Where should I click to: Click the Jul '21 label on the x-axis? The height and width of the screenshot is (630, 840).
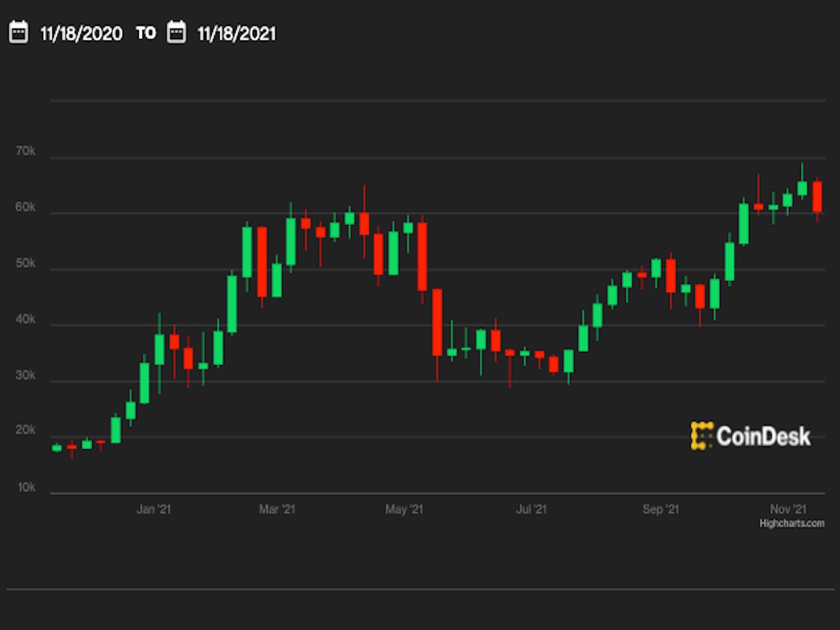point(531,509)
